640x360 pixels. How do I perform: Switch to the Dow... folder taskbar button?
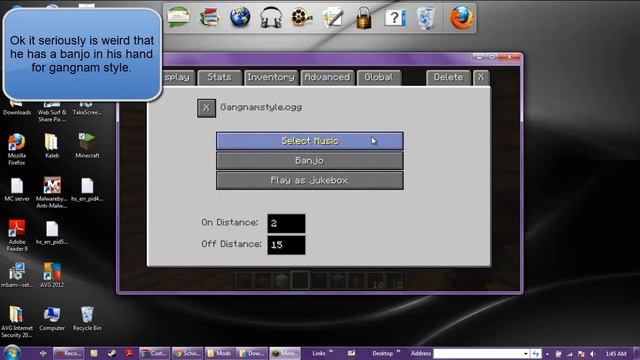(252, 353)
